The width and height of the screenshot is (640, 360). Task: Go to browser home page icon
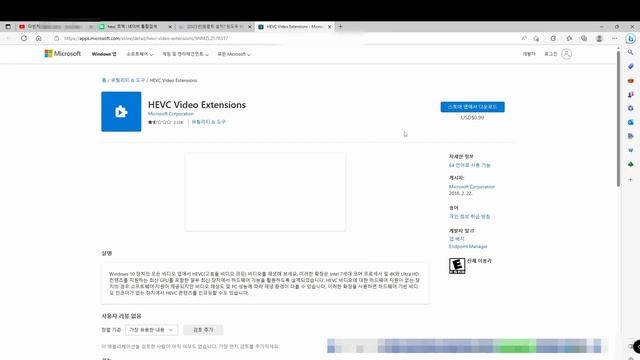point(38,38)
